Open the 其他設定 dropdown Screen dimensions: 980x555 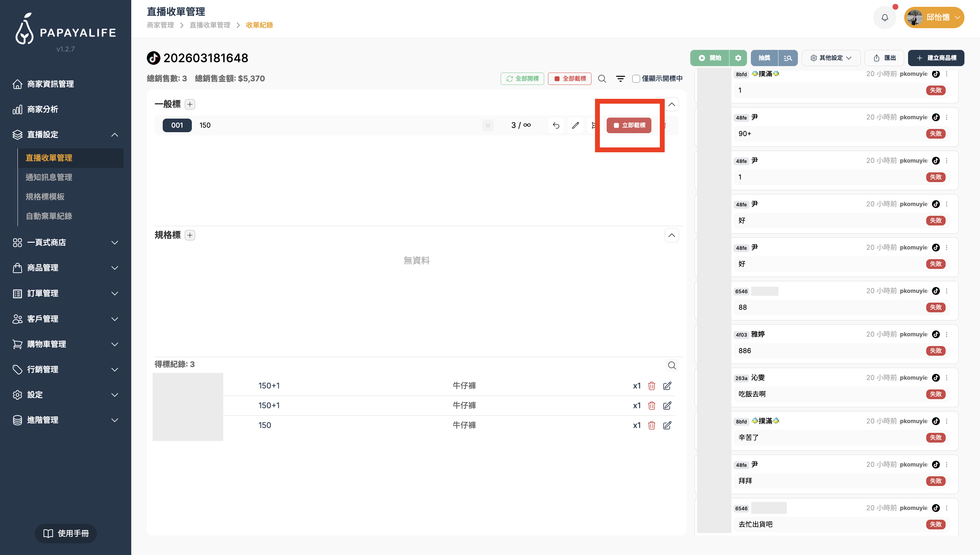click(831, 58)
